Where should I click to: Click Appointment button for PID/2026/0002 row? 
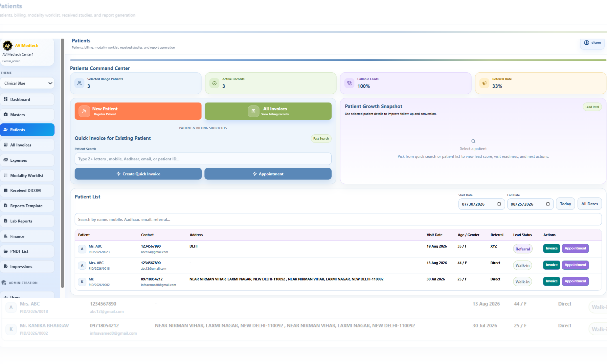click(575, 281)
